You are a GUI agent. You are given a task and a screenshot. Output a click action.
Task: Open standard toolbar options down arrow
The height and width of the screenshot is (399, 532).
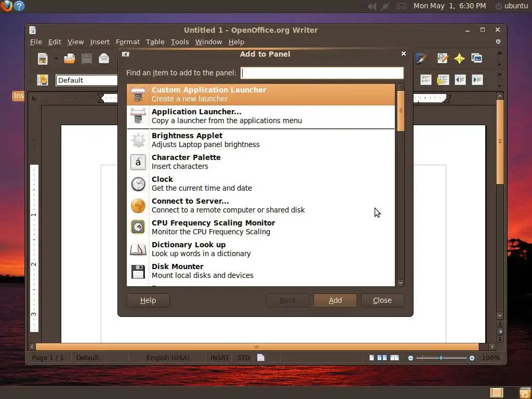click(x=499, y=64)
